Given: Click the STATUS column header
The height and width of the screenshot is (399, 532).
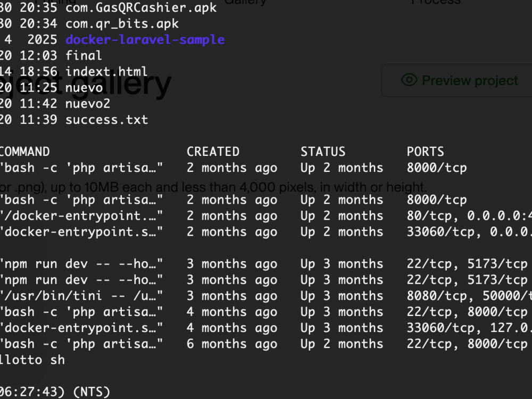Looking at the screenshot, I should (323, 152).
